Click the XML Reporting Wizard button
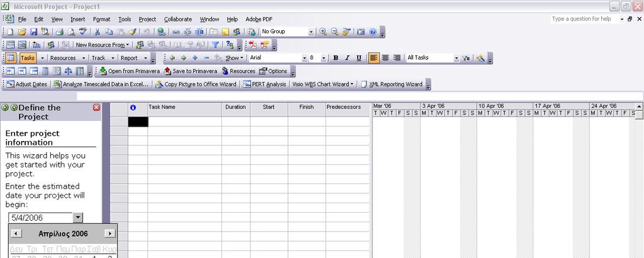Image resolution: width=644 pixels, height=258 pixels. click(x=392, y=84)
